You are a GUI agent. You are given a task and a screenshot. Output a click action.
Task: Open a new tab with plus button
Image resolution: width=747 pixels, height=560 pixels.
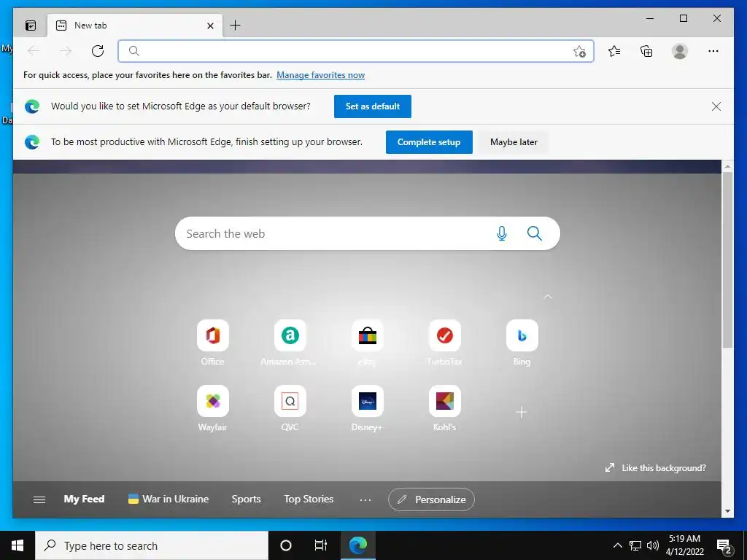click(x=236, y=26)
